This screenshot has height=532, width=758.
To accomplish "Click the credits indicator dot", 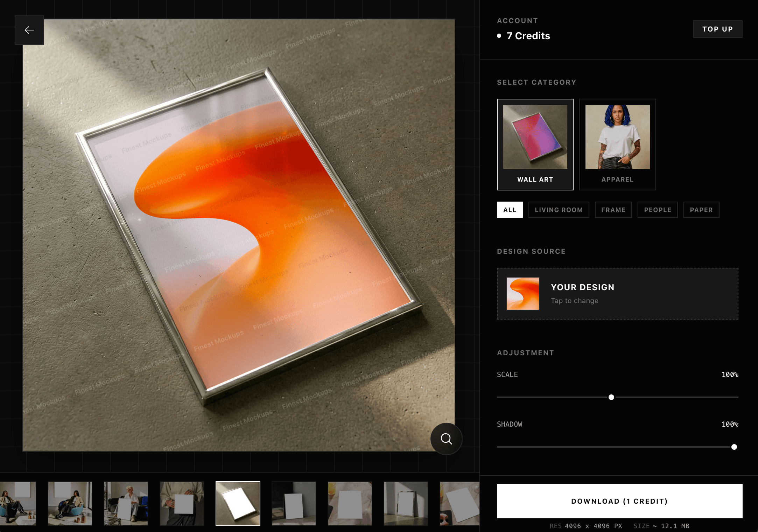I will [499, 35].
